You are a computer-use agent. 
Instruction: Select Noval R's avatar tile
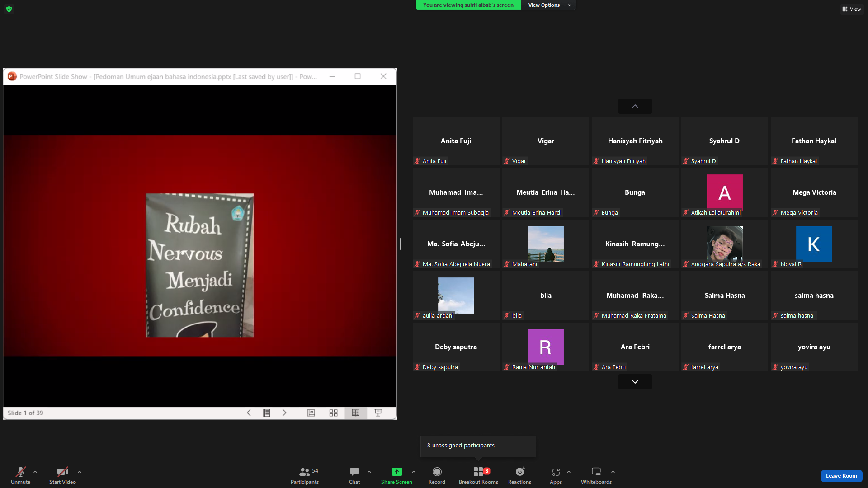pos(814,244)
